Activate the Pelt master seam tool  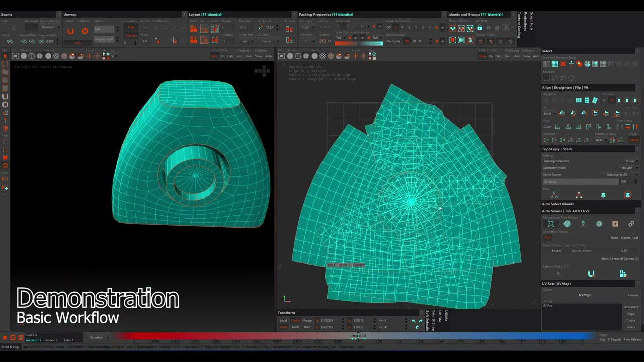[551, 223]
